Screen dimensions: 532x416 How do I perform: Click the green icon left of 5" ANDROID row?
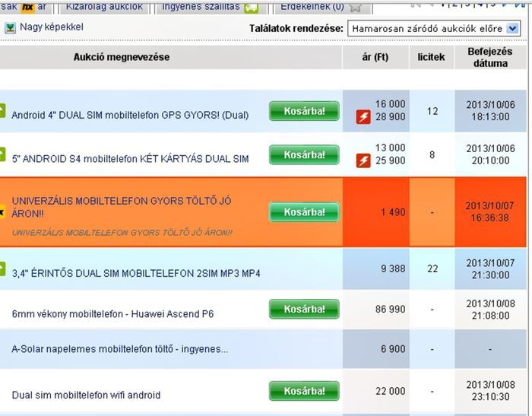pyautogui.click(x=2, y=154)
